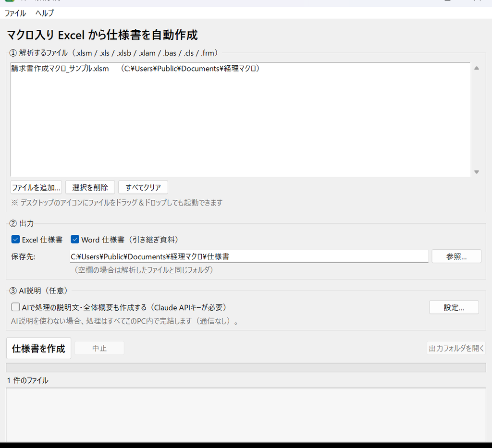Viewport: 492px width, 448px height.
Task: Click the AI説明を使わない場合 note text
Action: point(125,321)
